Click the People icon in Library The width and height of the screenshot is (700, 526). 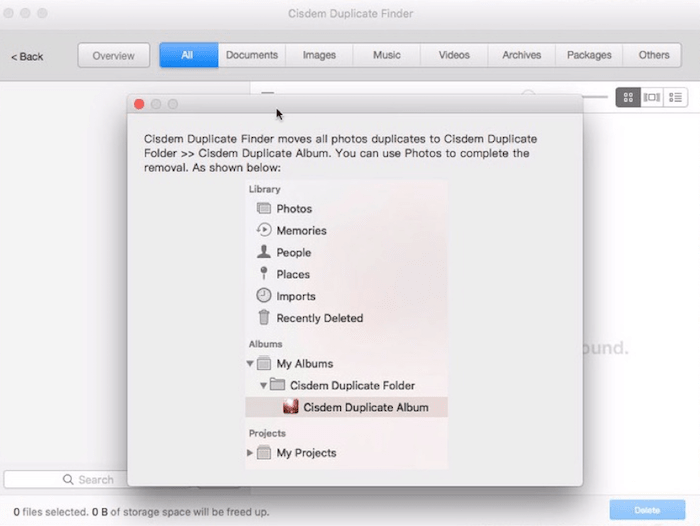(264, 252)
